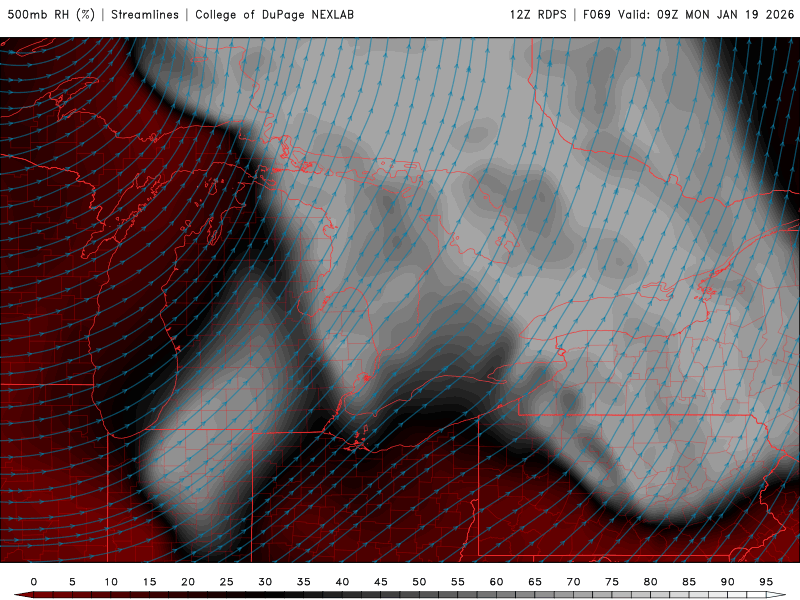
Task: Click the '40' value on the color scale
Action: click(342, 582)
